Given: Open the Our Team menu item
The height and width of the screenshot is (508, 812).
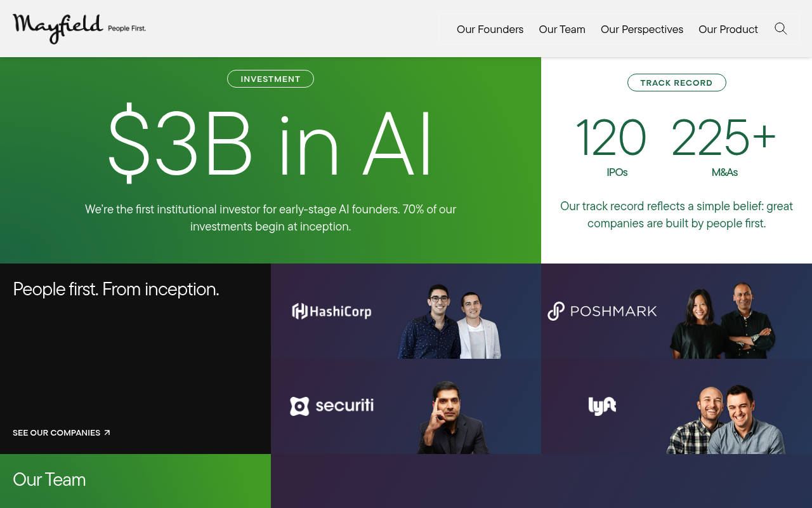Looking at the screenshot, I should click(562, 29).
